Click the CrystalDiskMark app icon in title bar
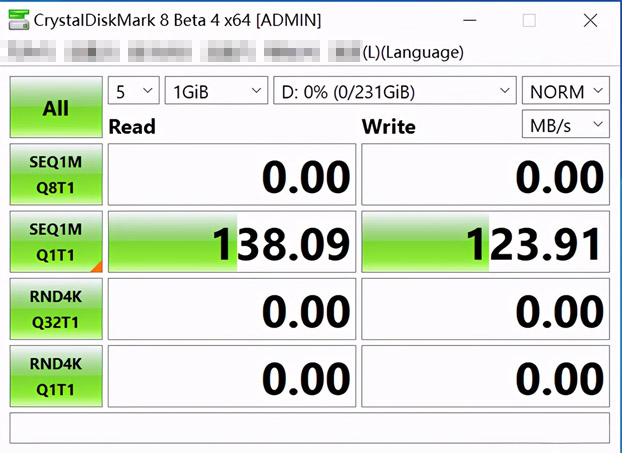 (19, 20)
